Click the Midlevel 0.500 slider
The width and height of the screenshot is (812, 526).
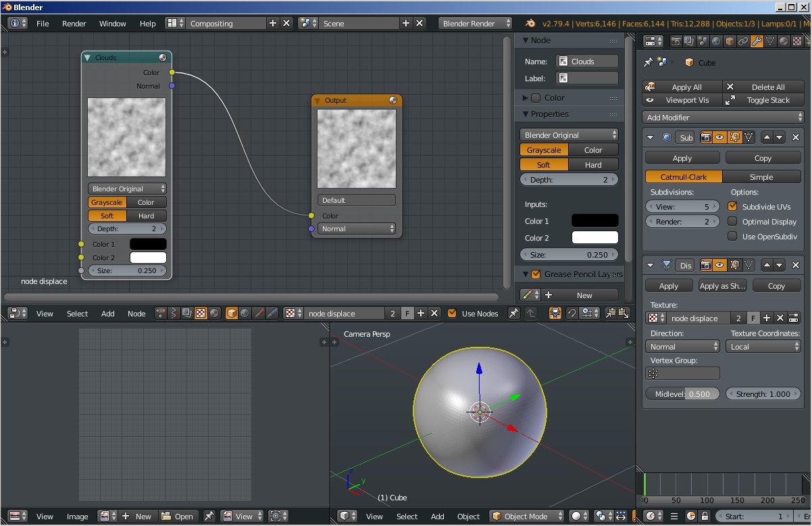(x=682, y=393)
